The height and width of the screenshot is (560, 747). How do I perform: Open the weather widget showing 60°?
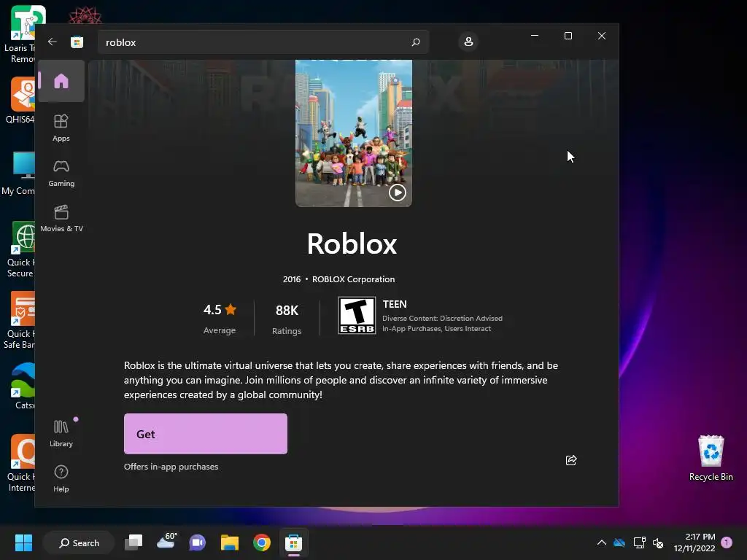pyautogui.click(x=166, y=542)
